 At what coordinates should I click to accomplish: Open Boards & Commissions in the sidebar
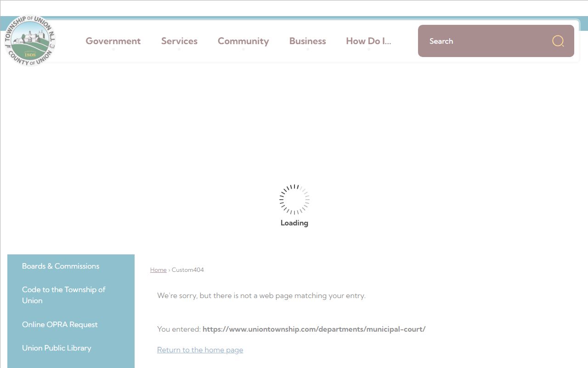pyautogui.click(x=61, y=266)
